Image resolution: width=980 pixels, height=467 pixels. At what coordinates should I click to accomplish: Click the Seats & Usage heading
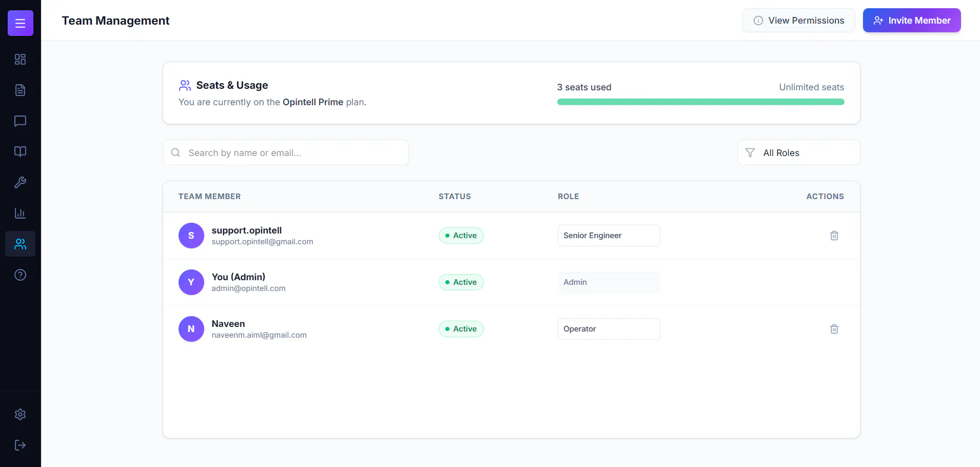(232, 85)
